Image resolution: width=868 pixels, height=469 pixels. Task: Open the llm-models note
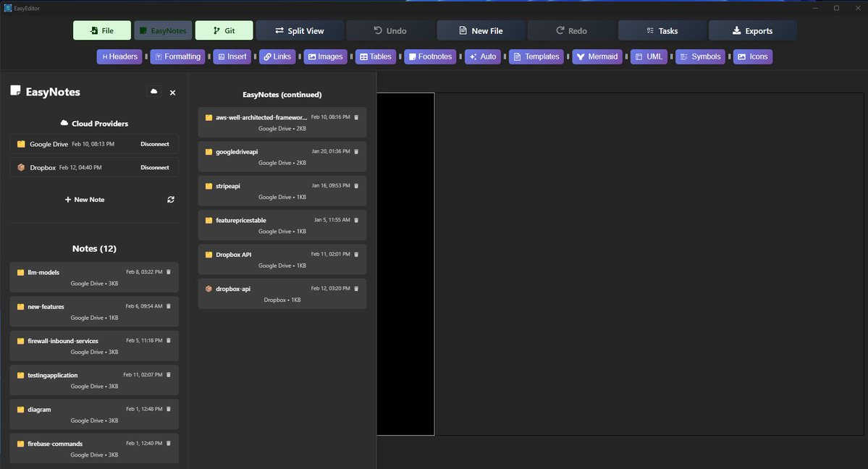94,277
